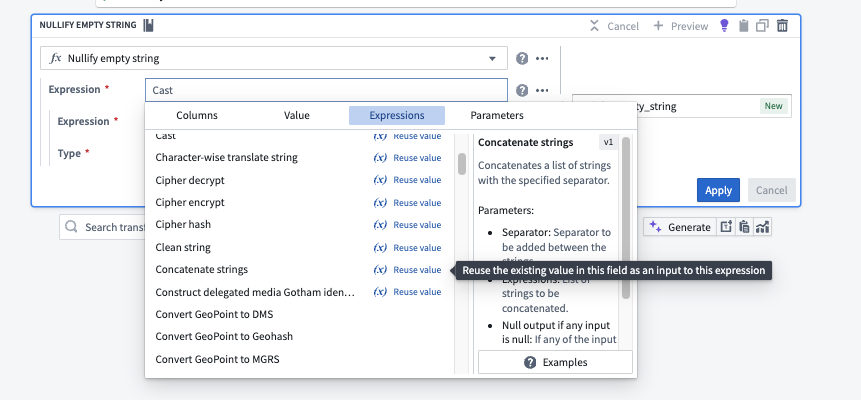This screenshot has height=400, width=861.
Task: Click Reuse value for Cipher encrypt
Action: [x=417, y=203]
